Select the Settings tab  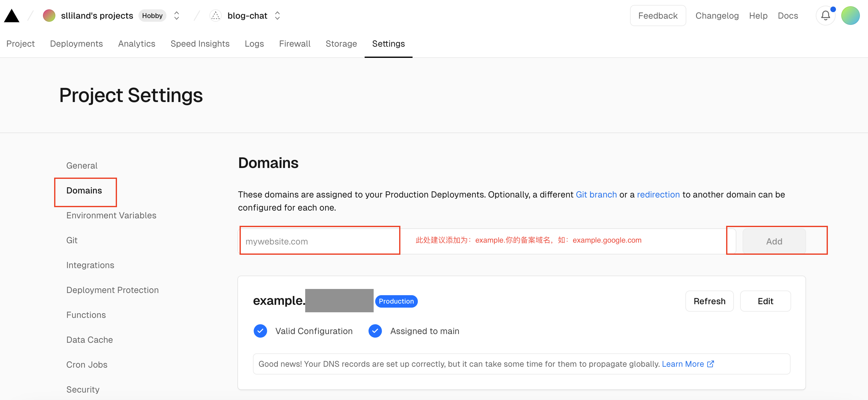tap(389, 44)
